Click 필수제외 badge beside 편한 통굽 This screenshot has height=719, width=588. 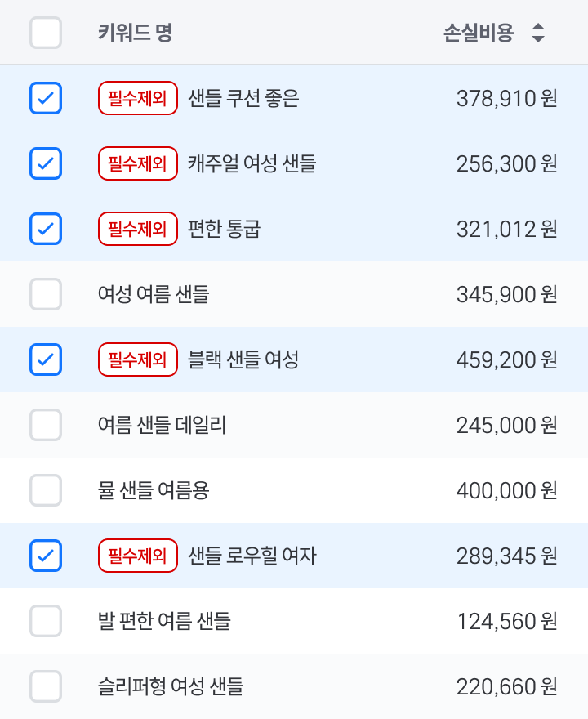(138, 229)
